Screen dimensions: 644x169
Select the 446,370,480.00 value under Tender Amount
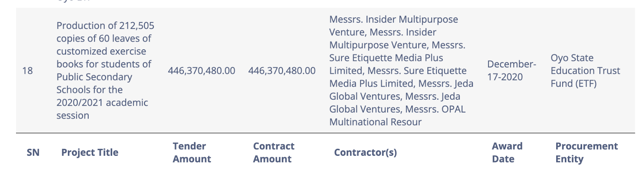point(201,71)
